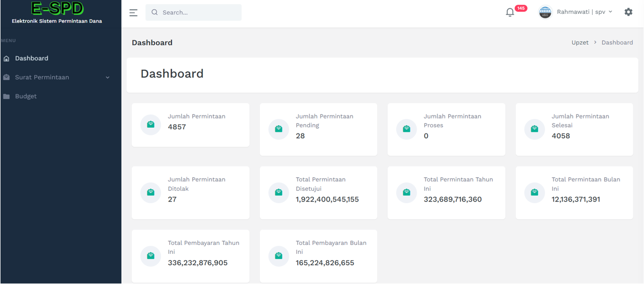Image resolution: width=644 pixels, height=284 pixels.
Task: Click the Total Pembayaran Tahun Ini icon
Action: [151, 256]
